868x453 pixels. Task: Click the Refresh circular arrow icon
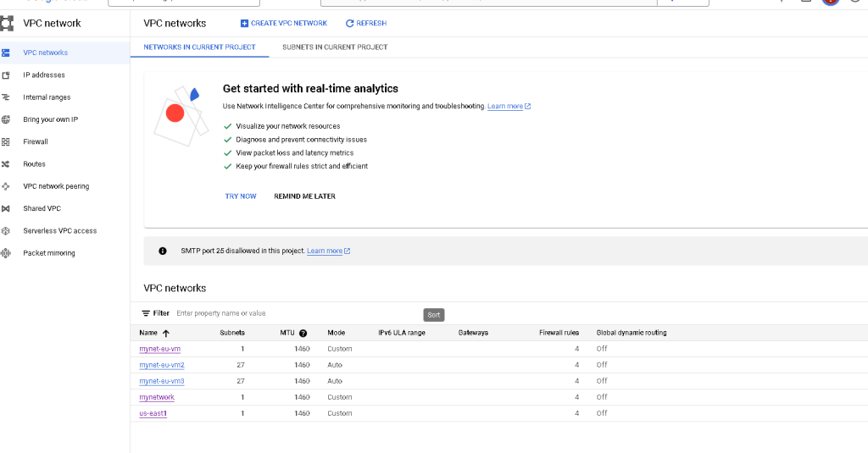click(349, 23)
